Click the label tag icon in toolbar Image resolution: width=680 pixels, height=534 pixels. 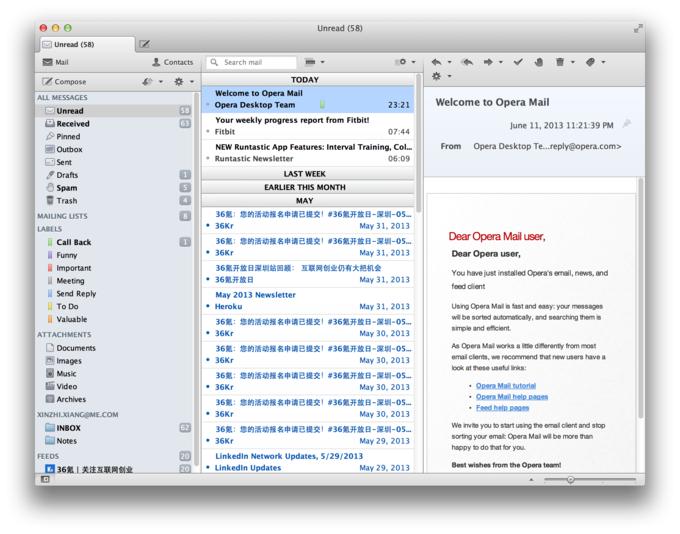pos(590,62)
